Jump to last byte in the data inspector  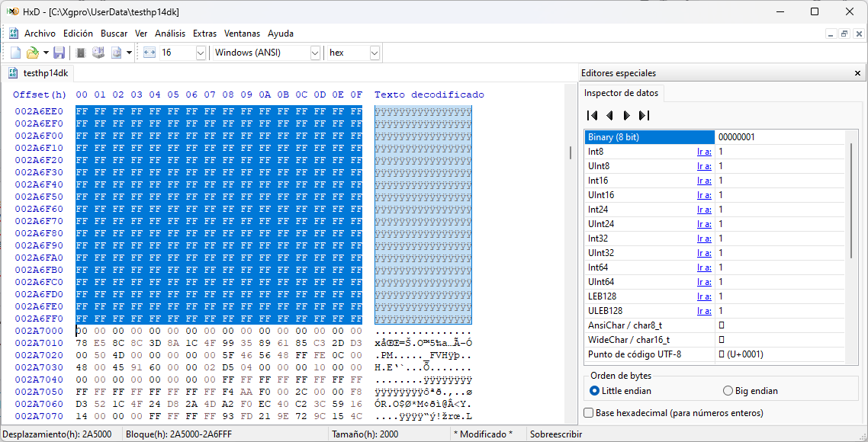644,116
